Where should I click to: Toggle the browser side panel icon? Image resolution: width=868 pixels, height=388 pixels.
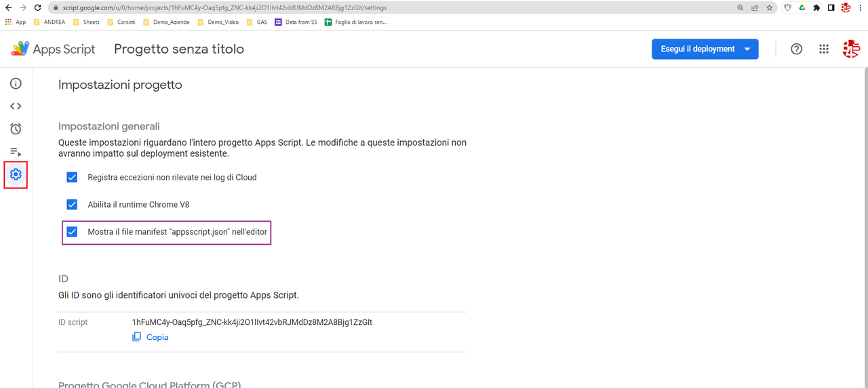tap(831, 8)
